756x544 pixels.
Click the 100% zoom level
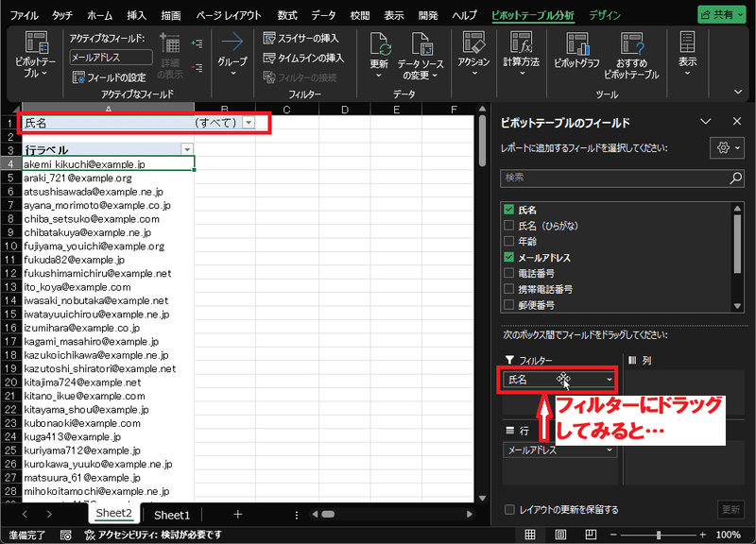(728, 535)
